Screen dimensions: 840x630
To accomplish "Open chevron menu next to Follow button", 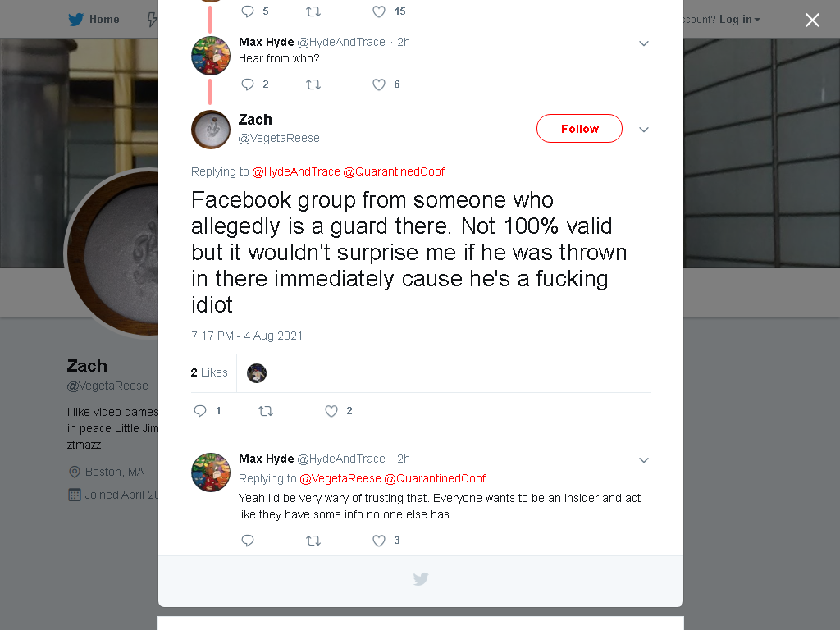I will pyautogui.click(x=644, y=130).
